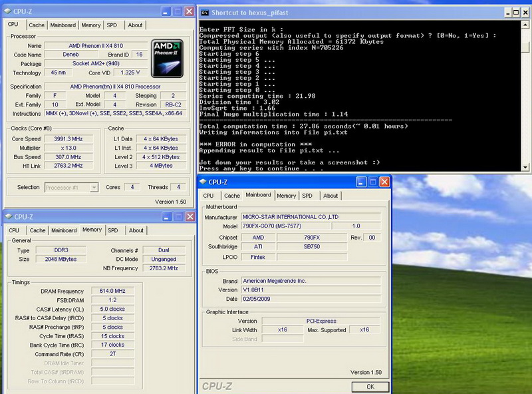Select CPU tab in top-left CPU-Z window
532x394 pixels.
click(x=13, y=25)
